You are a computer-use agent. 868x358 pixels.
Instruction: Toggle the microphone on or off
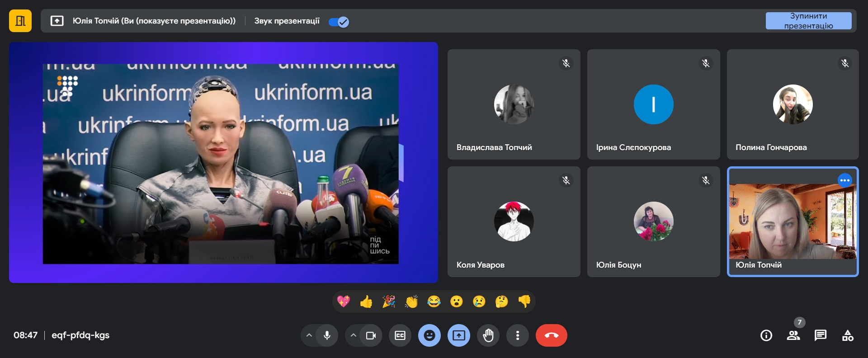point(327,335)
